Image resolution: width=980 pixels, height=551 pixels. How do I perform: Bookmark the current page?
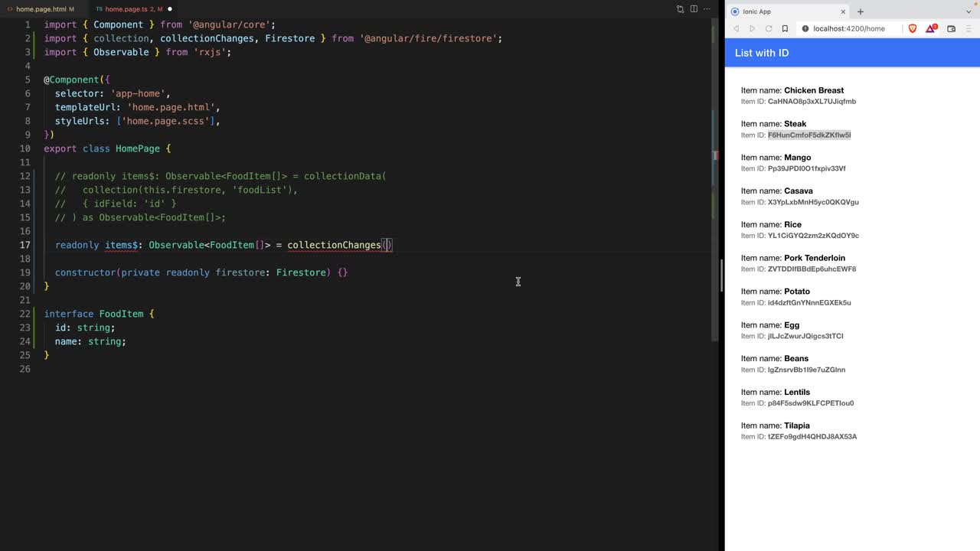(x=785, y=28)
